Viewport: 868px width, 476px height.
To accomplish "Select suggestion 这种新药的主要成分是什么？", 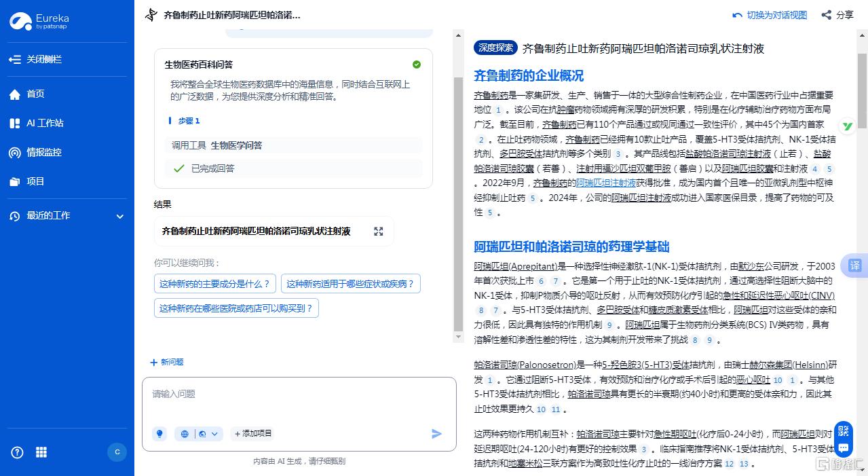I will [x=214, y=284].
